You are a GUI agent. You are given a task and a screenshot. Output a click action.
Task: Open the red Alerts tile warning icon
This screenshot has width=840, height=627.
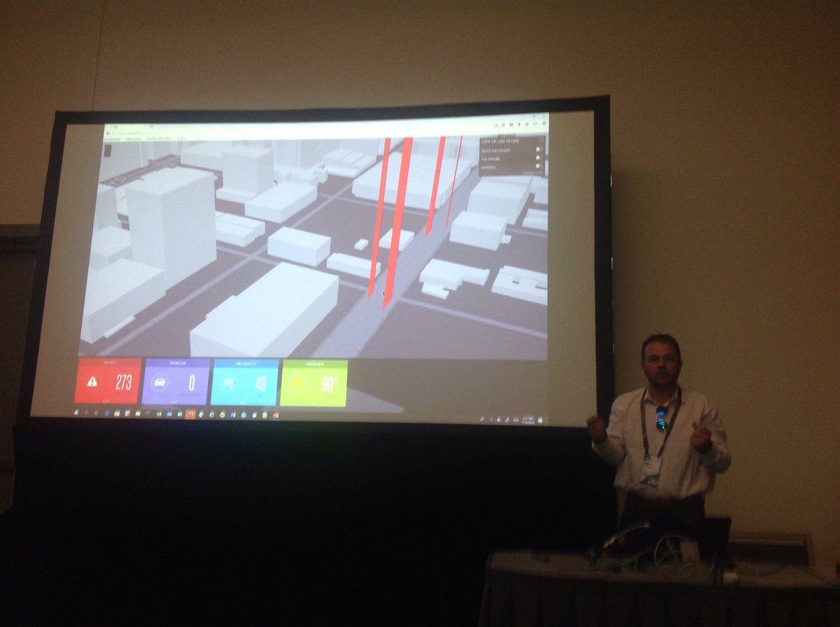click(92, 382)
